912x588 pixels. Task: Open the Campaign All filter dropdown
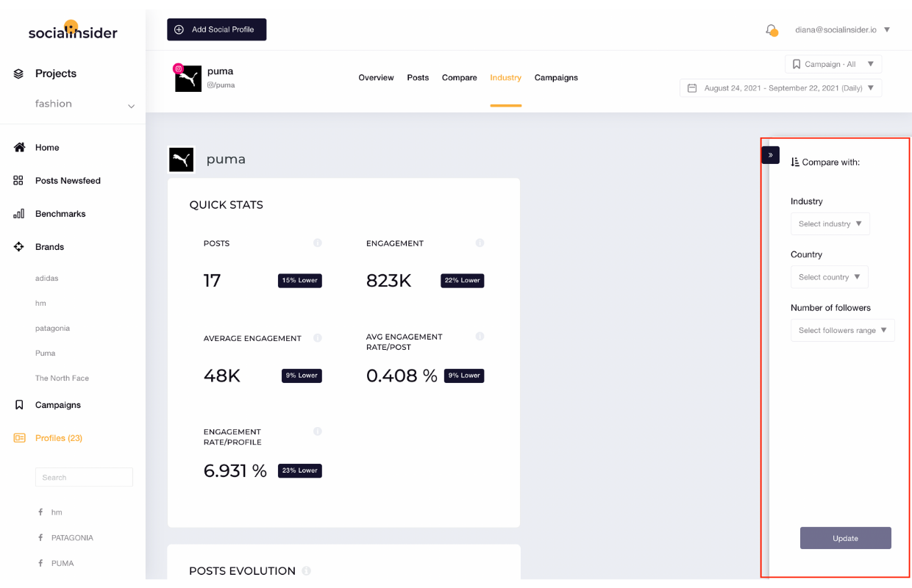[x=833, y=65]
